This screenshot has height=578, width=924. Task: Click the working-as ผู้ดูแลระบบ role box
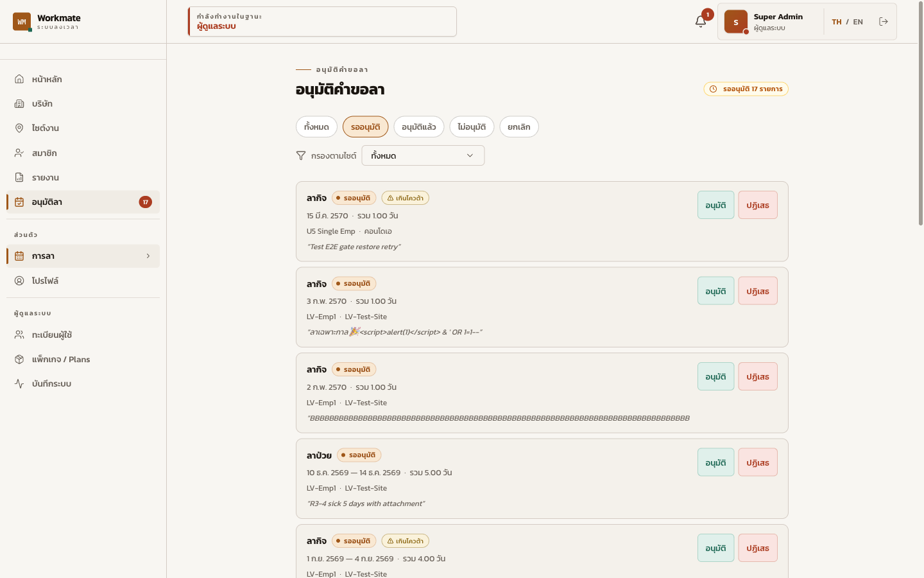322,21
